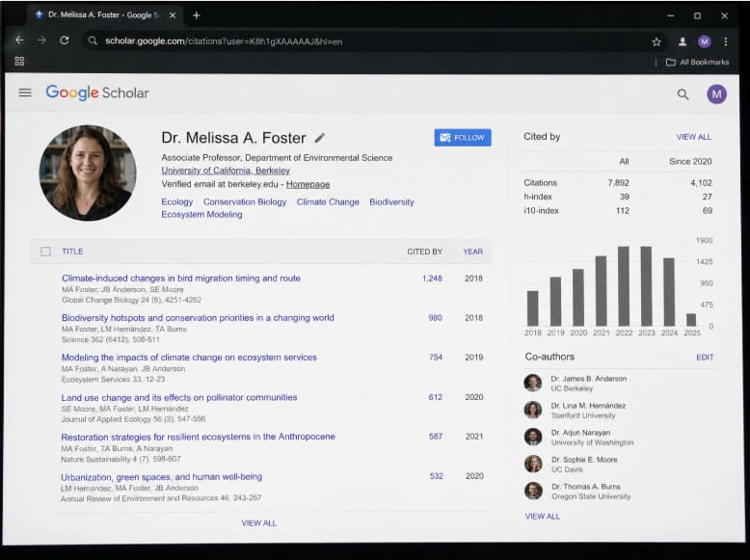Sort publications by the TITLE column header
This screenshot has width=750, height=560.
click(x=72, y=252)
